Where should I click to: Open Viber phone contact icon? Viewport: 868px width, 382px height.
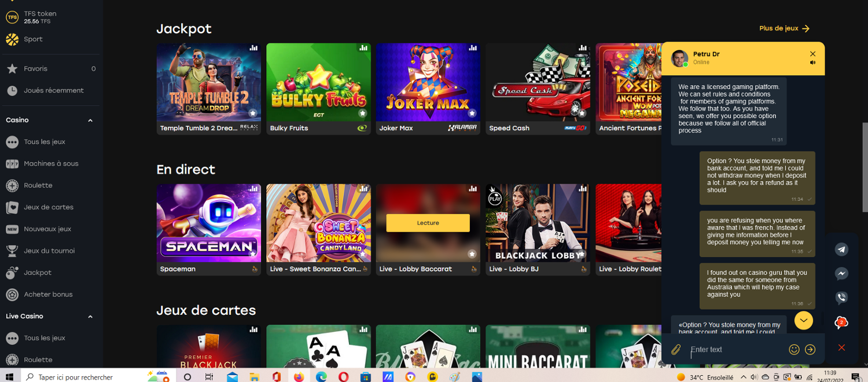tap(841, 298)
